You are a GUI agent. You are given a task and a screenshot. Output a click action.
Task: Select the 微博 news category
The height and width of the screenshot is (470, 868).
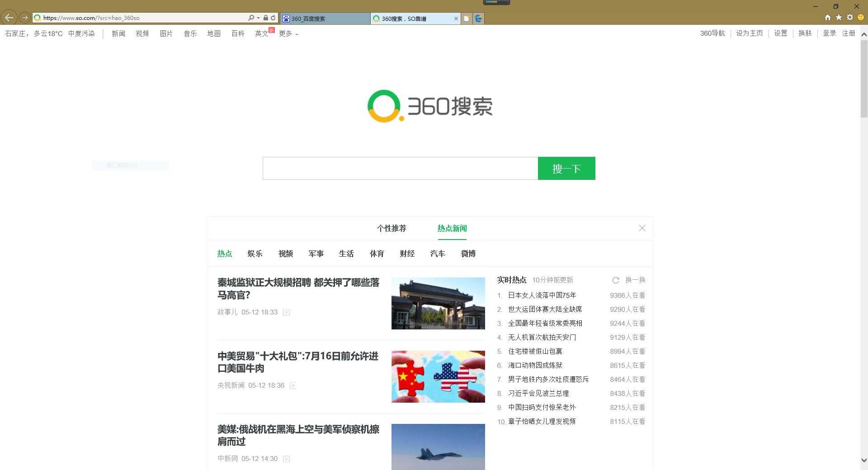pos(468,254)
